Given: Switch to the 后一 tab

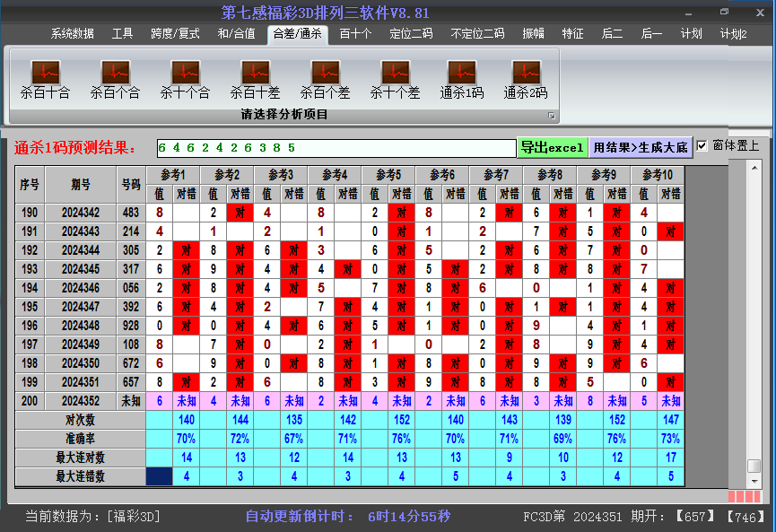Looking at the screenshot, I should click(651, 34).
